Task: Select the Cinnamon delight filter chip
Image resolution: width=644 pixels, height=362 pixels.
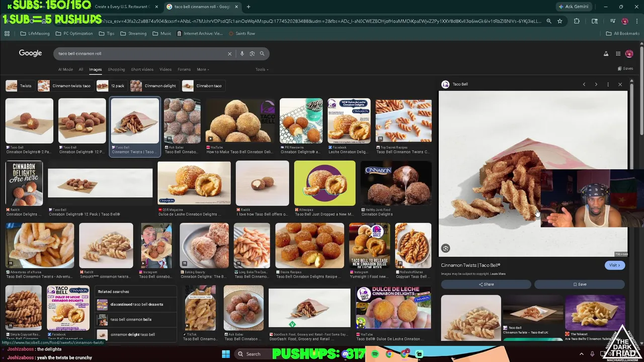Action: click(154, 86)
